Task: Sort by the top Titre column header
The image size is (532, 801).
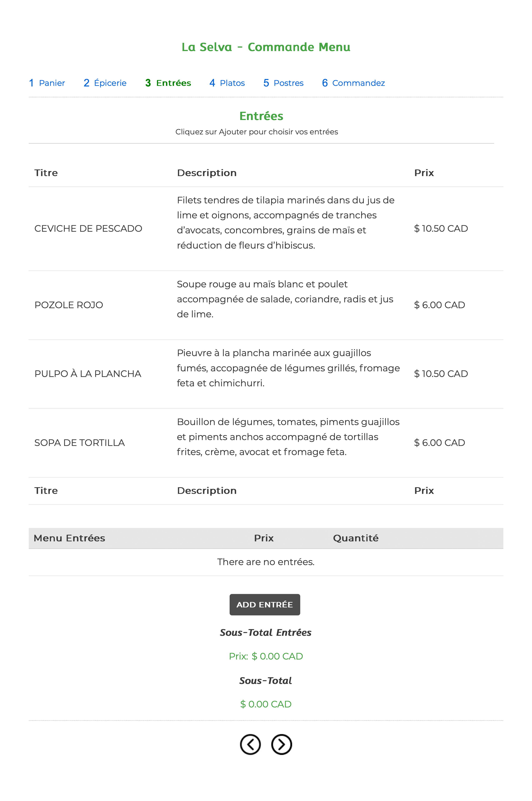Action: [46, 173]
